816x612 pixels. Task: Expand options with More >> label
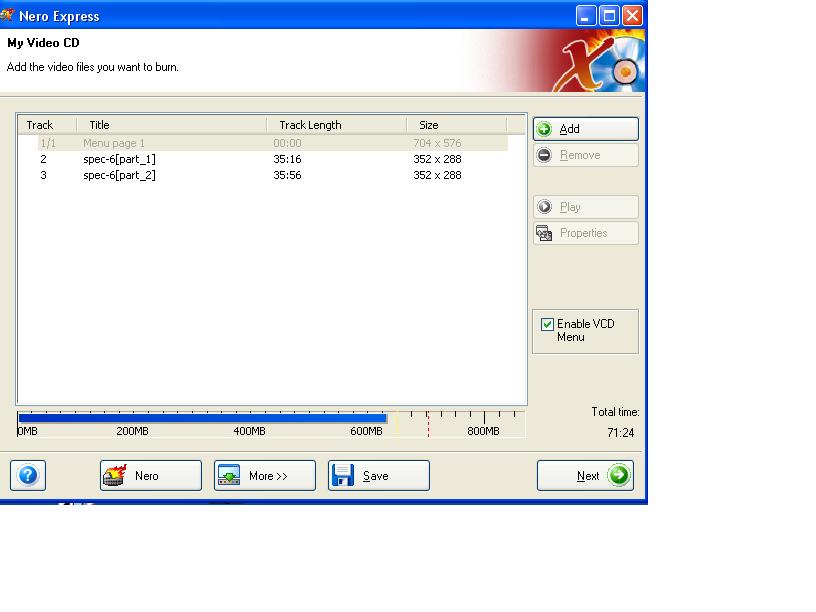(268, 476)
